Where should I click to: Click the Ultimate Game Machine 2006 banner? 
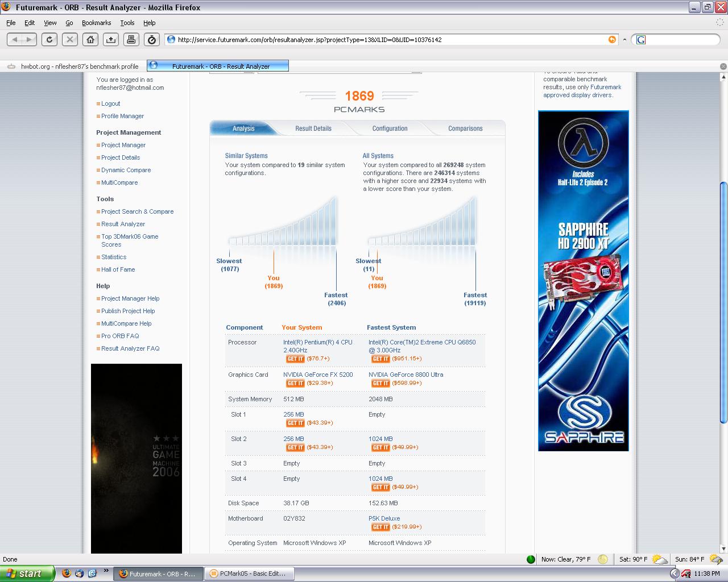pos(136,458)
